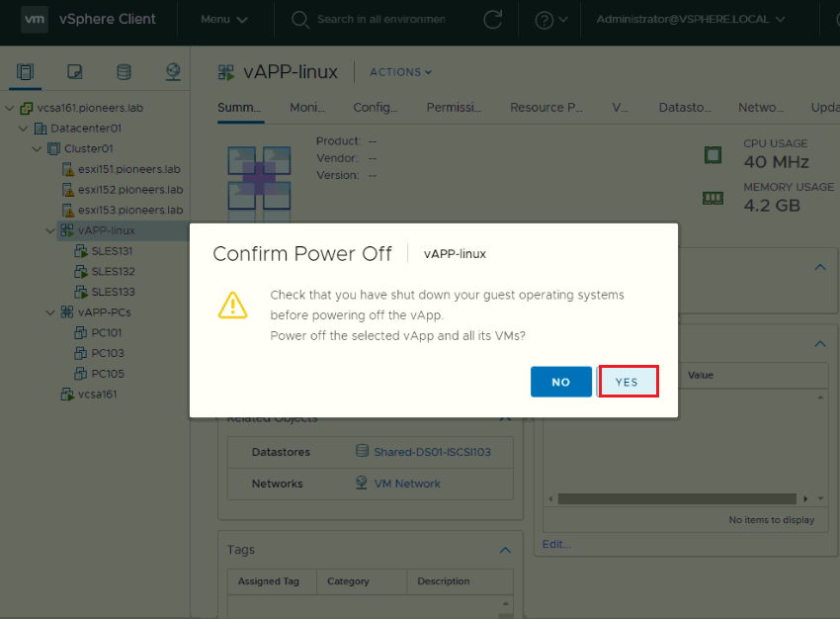Click the vcsa161 VM icon
Image resolution: width=840 pixels, height=619 pixels.
(67, 395)
